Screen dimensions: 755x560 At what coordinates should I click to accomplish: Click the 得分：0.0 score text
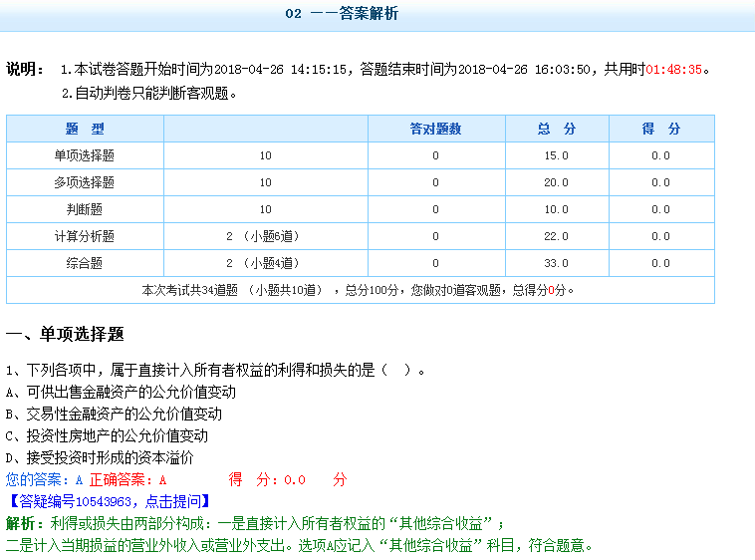[x=288, y=479]
